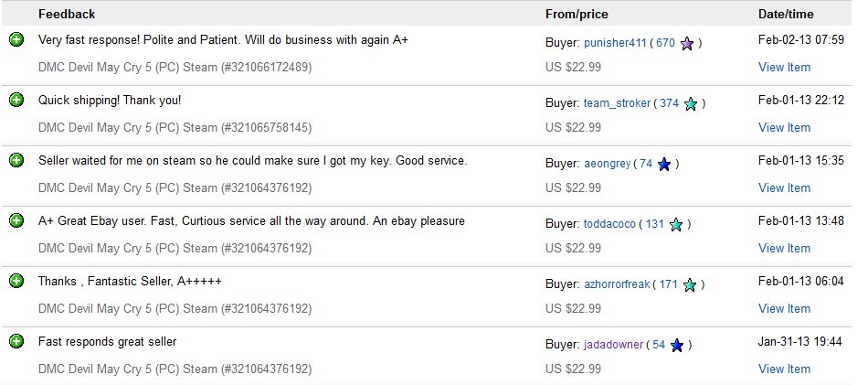Click the blue star beside jadadowner

(x=676, y=345)
